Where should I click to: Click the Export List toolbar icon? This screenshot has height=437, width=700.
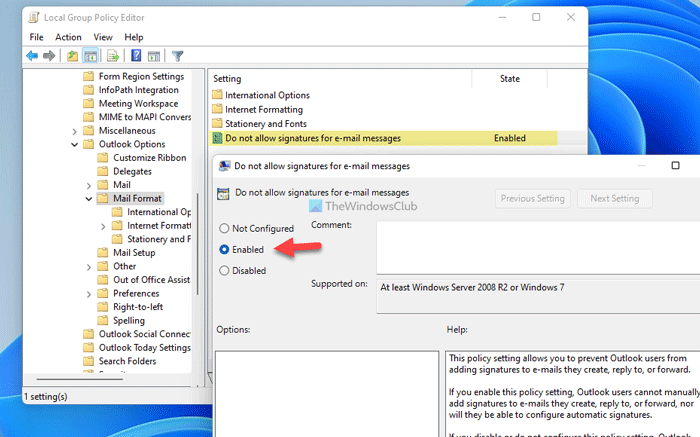click(x=113, y=56)
